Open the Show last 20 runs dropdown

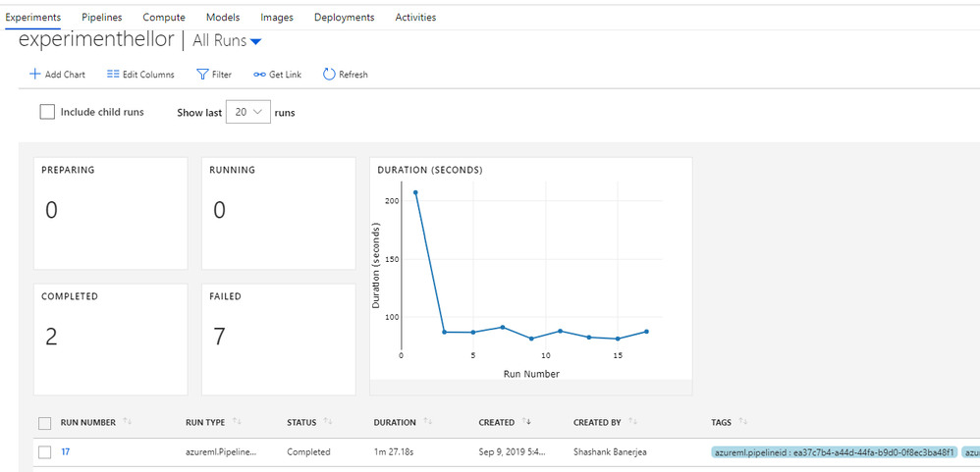tap(248, 113)
